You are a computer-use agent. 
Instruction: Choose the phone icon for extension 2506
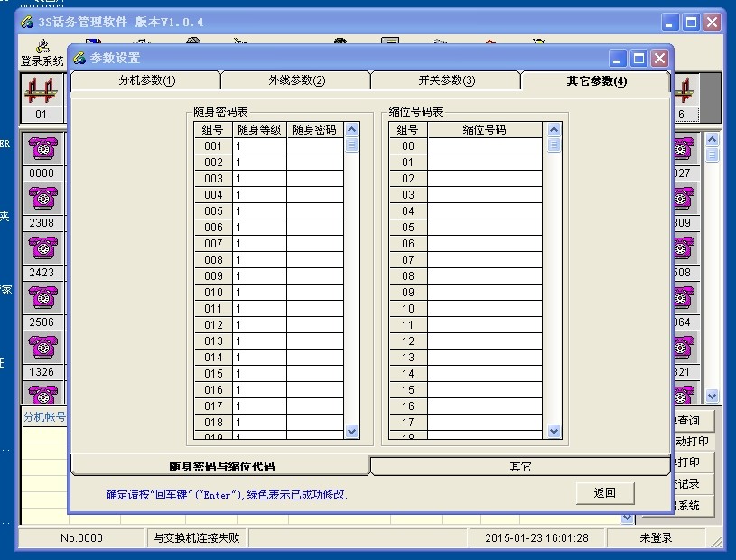point(42,298)
